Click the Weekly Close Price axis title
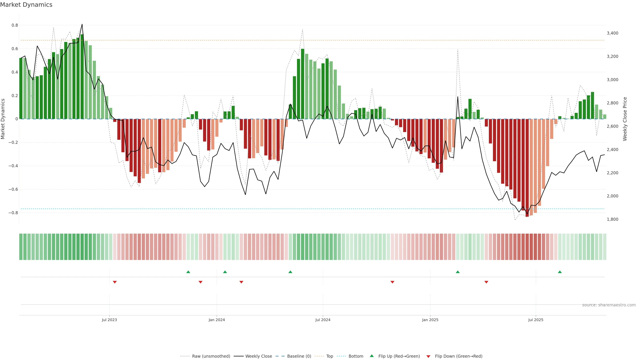This screenshot has height=362, width=644. (625, 119)
